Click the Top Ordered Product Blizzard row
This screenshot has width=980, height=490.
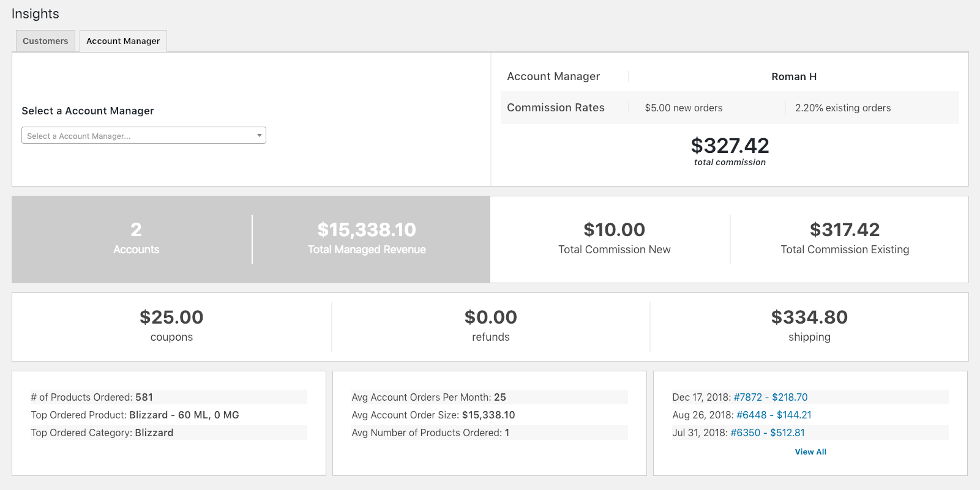[x=169, y=415]
